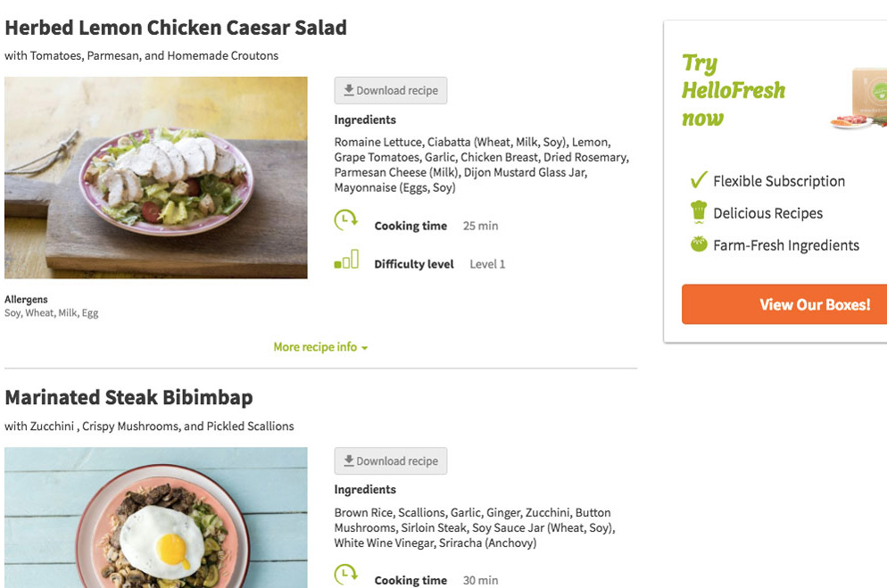Click the clock icon beside 30 min cooking time
The height and width of the screenshot is (588, 887).
(345, 575)
